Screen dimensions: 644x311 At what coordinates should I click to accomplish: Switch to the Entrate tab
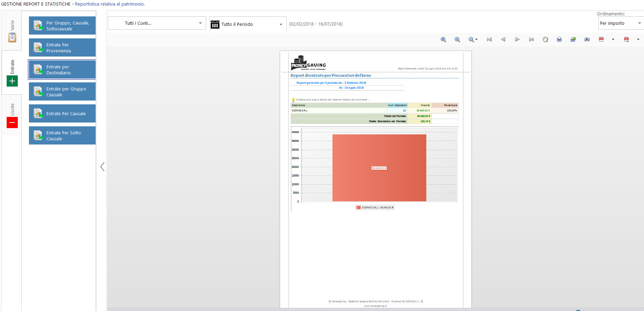point(12,73)
